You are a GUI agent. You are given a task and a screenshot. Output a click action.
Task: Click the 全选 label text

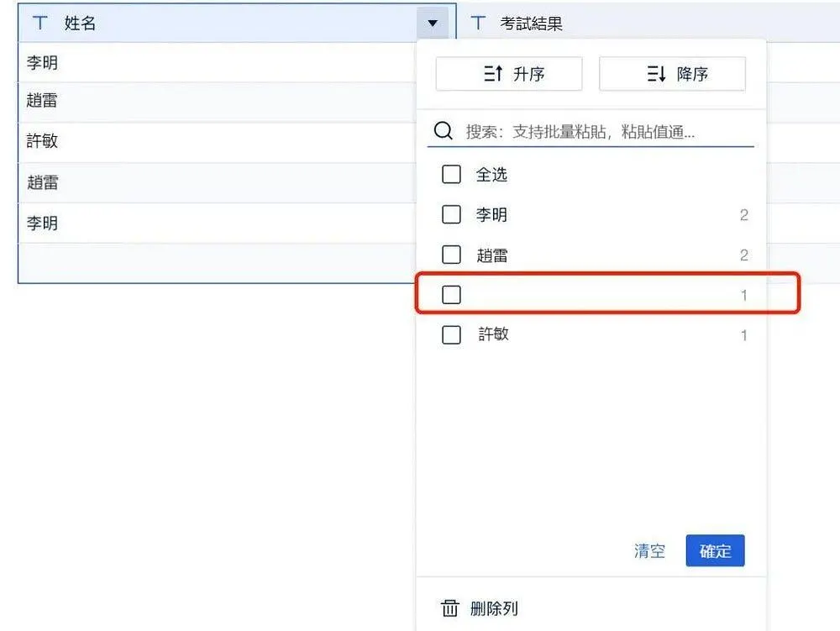point(491,175)
